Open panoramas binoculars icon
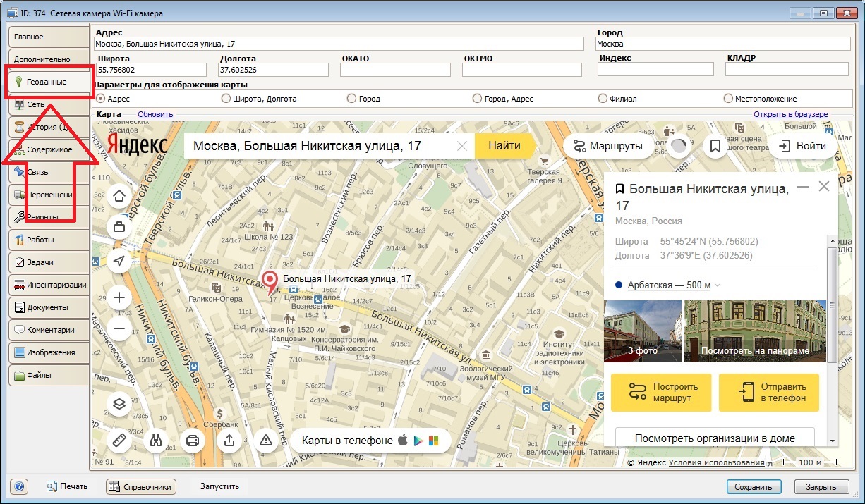Screen dimensions: 865x504 (x=155, y=441)
